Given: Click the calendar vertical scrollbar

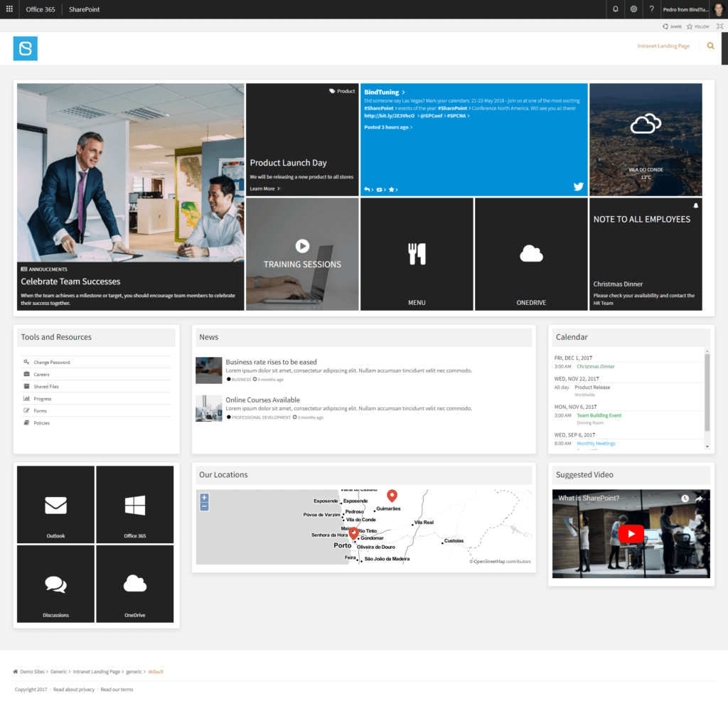Looking at the screenshot, I should pos(707,392).
